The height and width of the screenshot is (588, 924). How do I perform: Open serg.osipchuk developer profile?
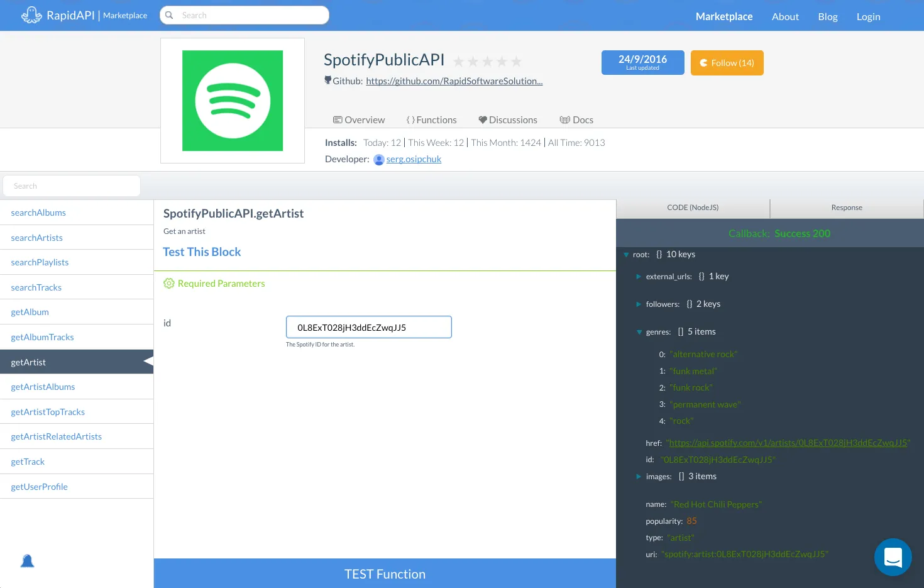click(x=414, y=159)
